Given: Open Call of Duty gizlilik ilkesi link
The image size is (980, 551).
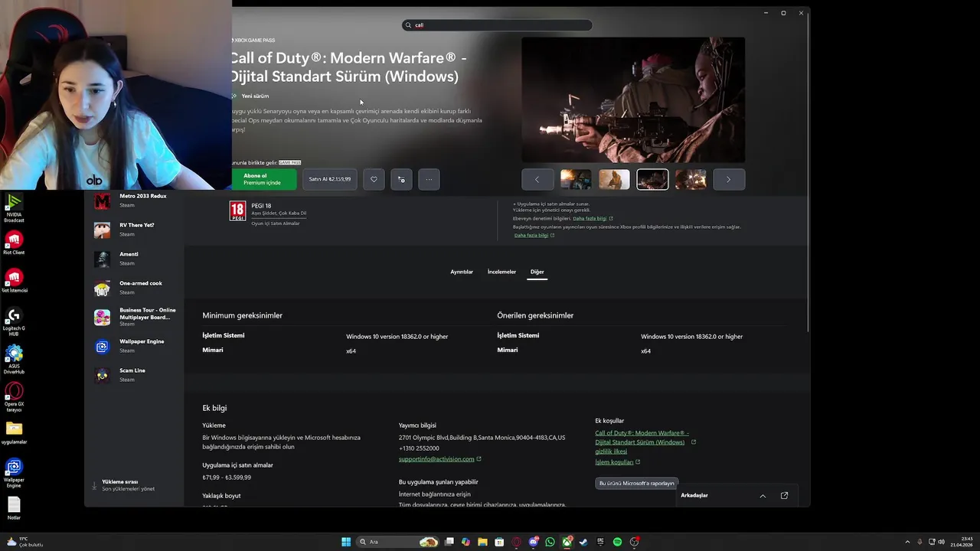Looking at the screenshot, I should [642, 442].
